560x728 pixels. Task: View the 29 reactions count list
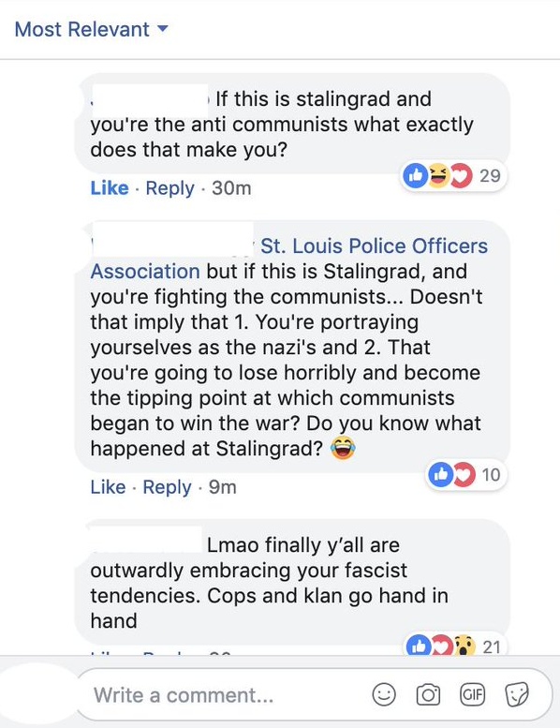(490, 175)
